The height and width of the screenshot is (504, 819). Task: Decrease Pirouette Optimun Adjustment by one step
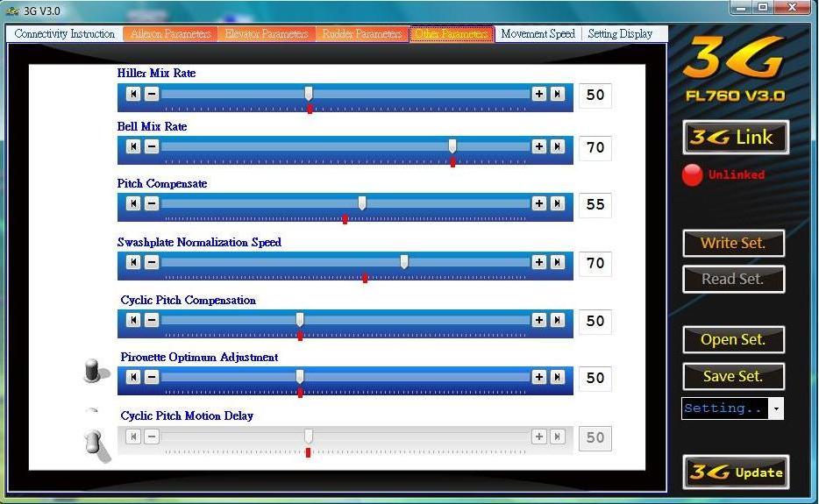pos(152,377)
